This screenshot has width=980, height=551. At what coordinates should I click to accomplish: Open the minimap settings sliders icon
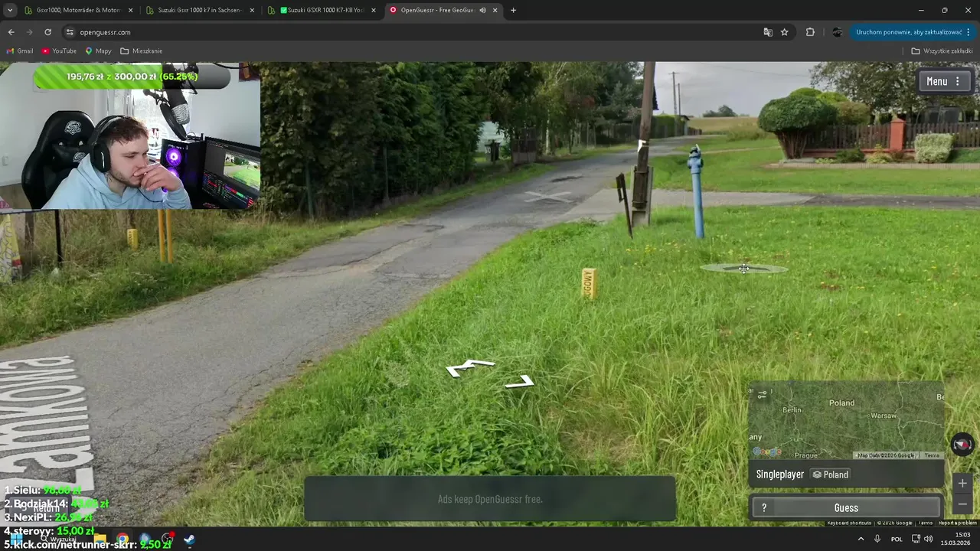click(x=762, y=395)
